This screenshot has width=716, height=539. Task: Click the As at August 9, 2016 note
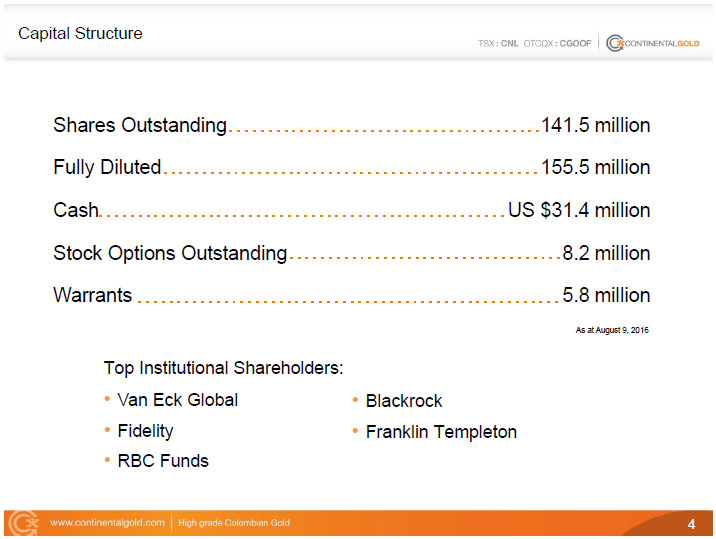(x=612, y=330)
